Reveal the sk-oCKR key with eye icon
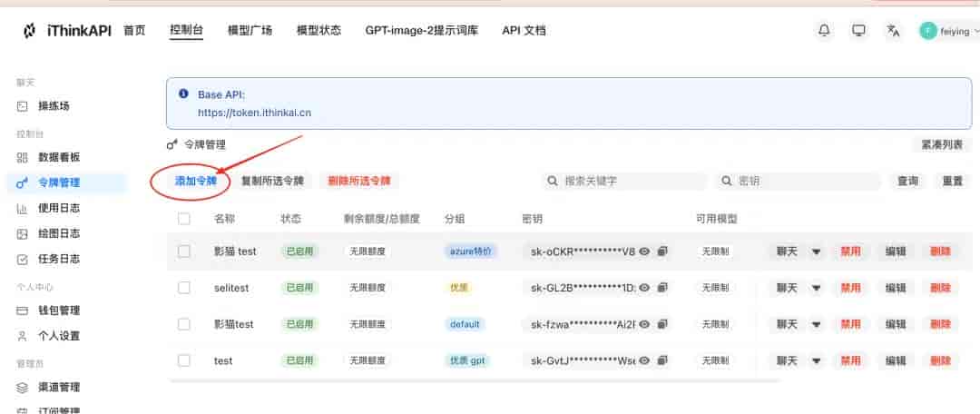 click(x=644, y=251)
